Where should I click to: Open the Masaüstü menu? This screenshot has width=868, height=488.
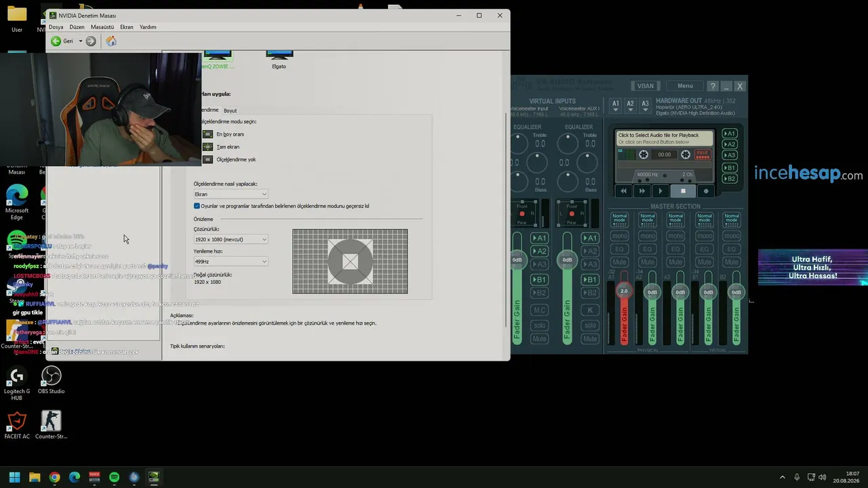[102, 27]
